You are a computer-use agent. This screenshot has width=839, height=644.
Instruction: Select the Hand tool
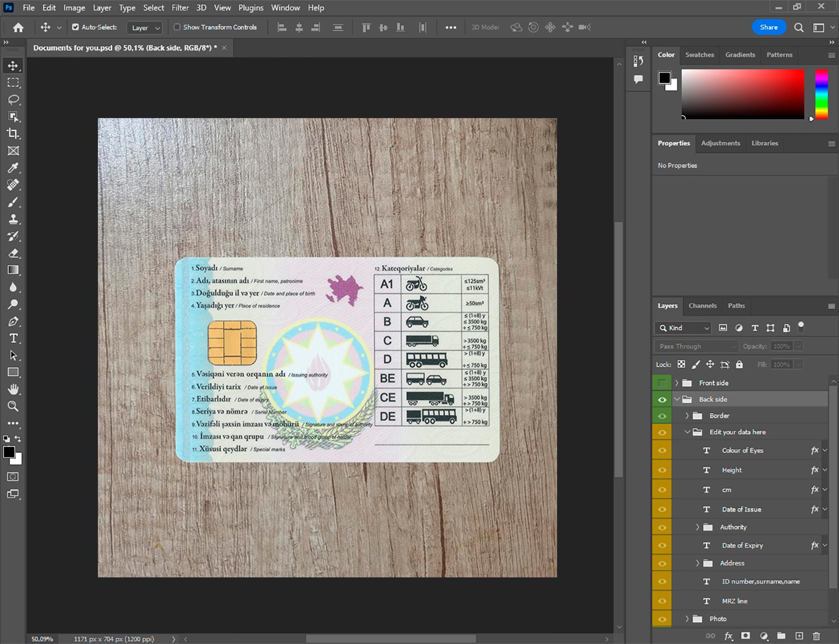(x=13, y=389)
